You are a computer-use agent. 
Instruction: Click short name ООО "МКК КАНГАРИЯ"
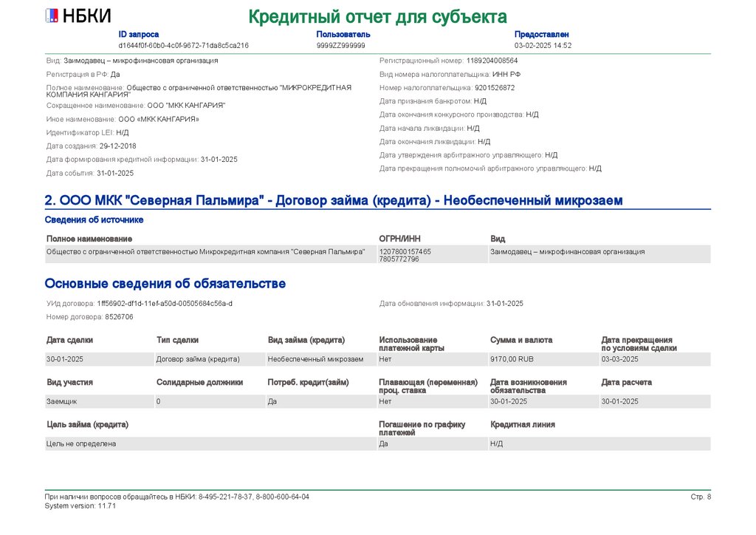186,106
